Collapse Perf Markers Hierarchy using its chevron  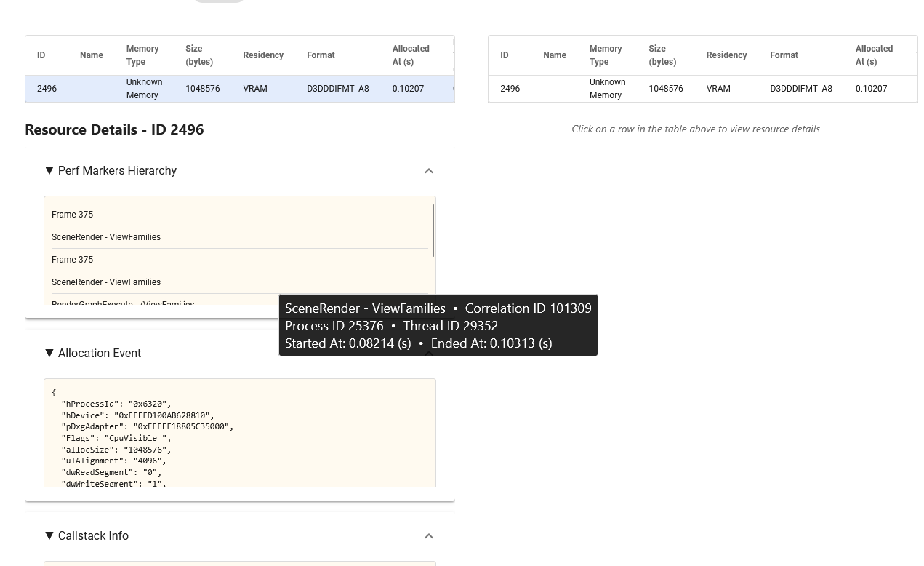[x=428, y=171]
